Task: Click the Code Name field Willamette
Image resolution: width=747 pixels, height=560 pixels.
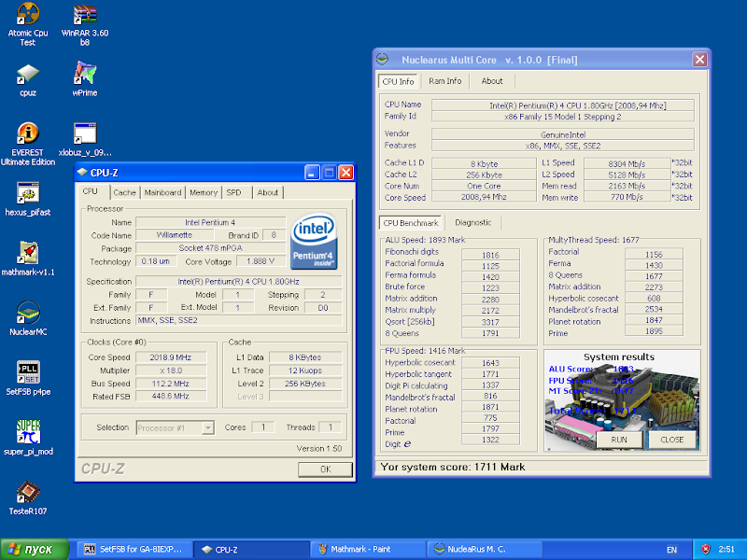Action: point(175,235)
